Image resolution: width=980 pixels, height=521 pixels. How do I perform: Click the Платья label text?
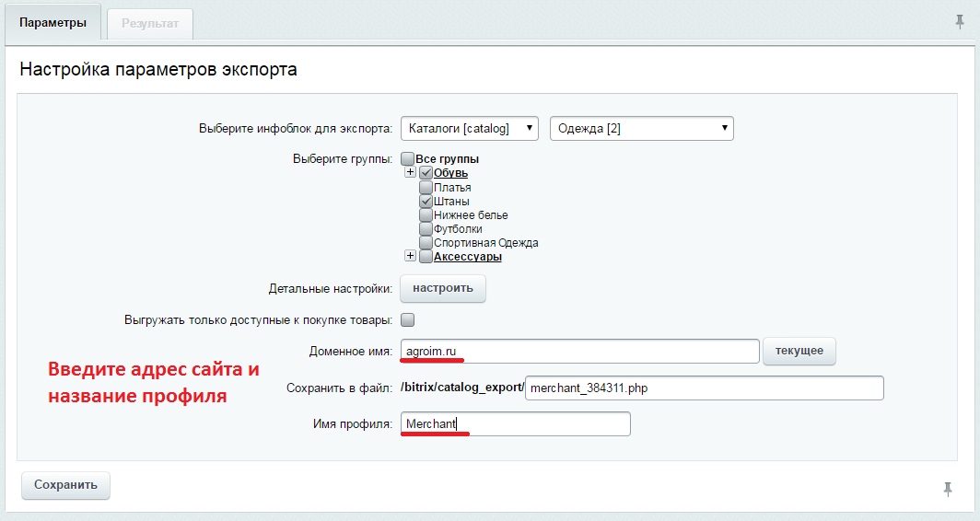click(x=452, y=188)
